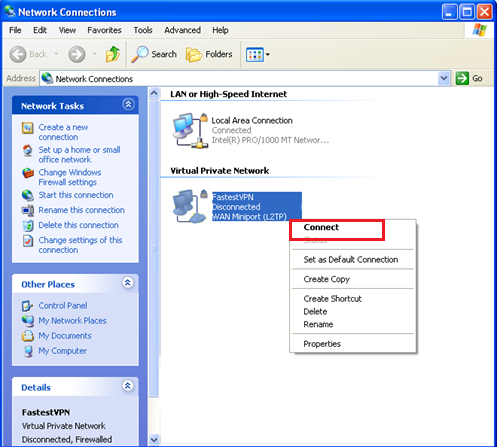Open the Control Panel link
The width and height of the screenshot is (497, 447).
pos(63,306)
